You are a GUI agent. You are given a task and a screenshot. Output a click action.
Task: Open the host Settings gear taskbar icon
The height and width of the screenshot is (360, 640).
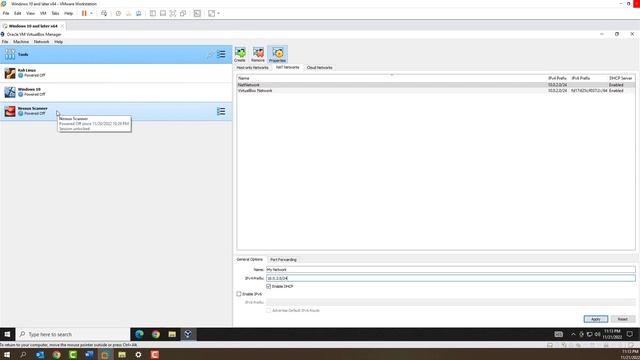(x=138, y=355)
